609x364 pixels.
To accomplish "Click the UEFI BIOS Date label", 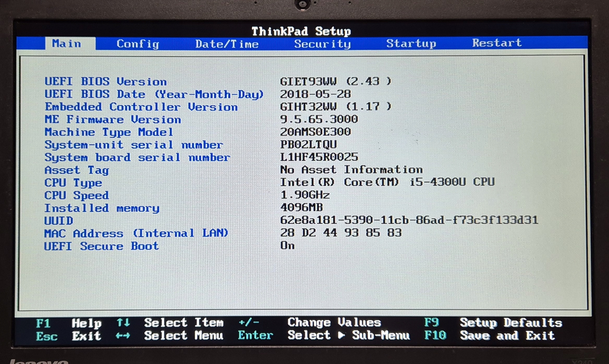I will [154, 94].
